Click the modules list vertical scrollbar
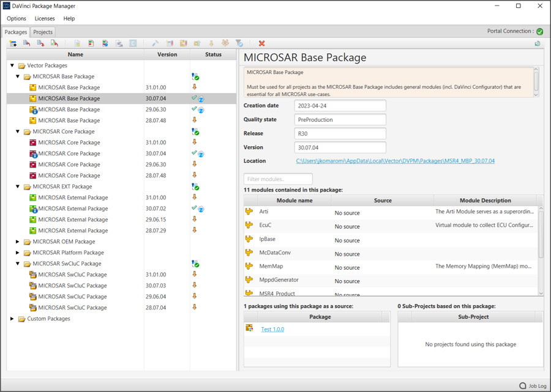Viewport: 551px width, 392px height. point(541,235)
